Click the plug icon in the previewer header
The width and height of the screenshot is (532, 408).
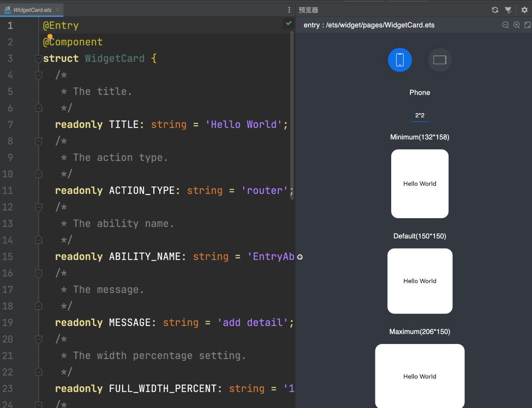[508, 10]
